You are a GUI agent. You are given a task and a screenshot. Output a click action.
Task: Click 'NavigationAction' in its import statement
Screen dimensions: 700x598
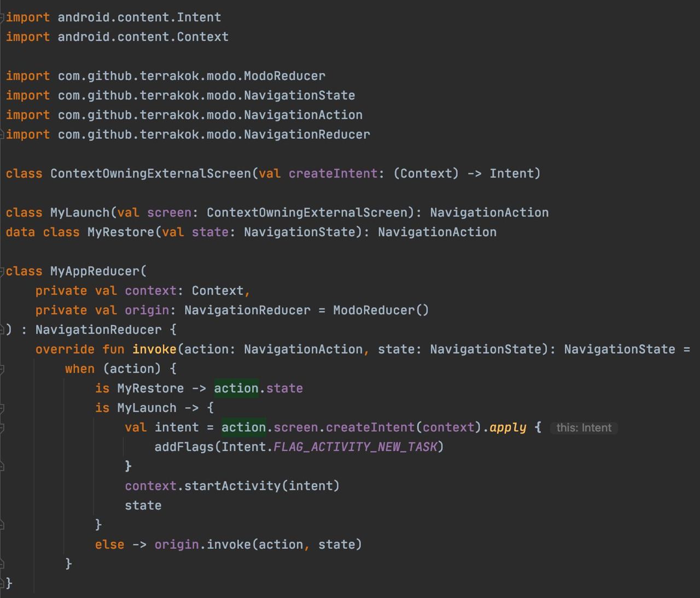(303, 115)
